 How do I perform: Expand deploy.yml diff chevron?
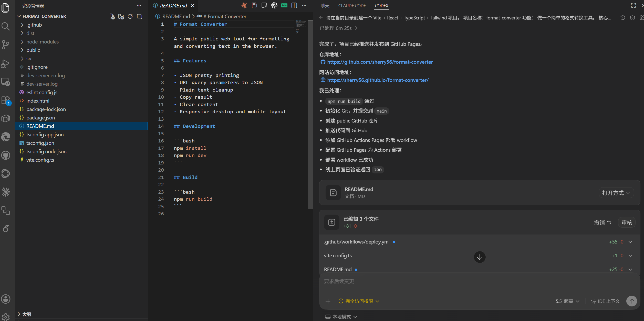click(630, 242)
